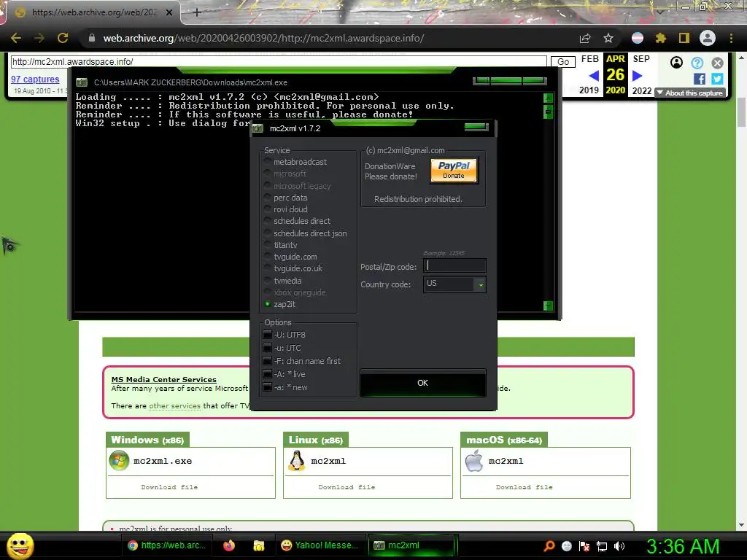Viewport: 747px width, 560px height.
Task: Download file for Linux mc2xml
Action: click(x=347, y=487)
